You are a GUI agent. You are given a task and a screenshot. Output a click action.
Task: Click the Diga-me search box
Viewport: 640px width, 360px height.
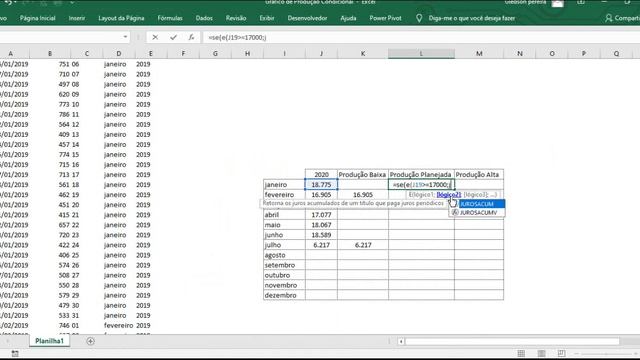[x=471, y=18]
